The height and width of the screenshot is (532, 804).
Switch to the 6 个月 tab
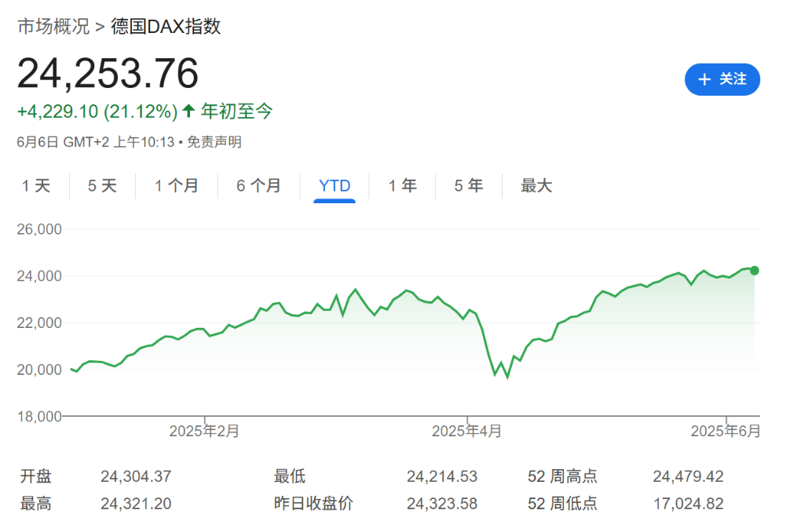(258, 185)
